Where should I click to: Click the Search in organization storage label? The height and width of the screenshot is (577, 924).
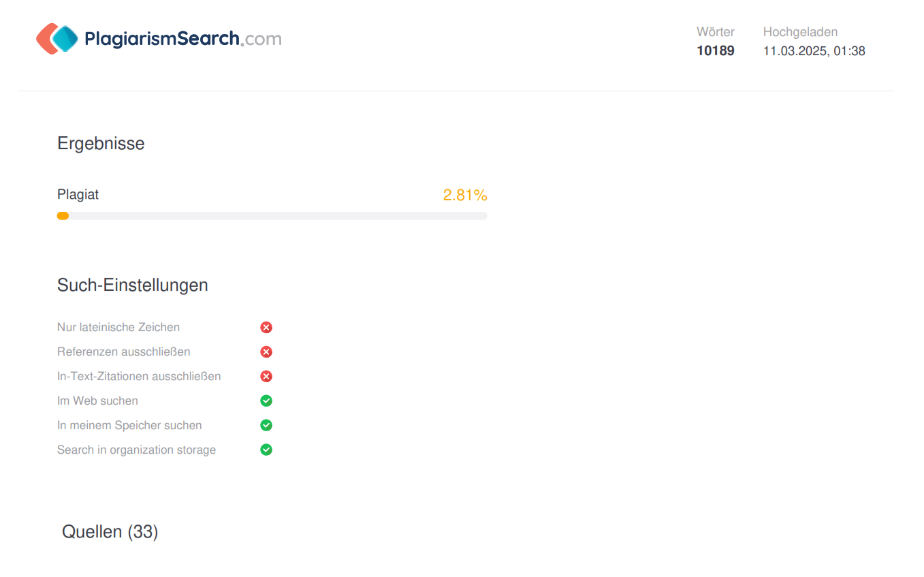pyautogui.click(x=136, y=450)
